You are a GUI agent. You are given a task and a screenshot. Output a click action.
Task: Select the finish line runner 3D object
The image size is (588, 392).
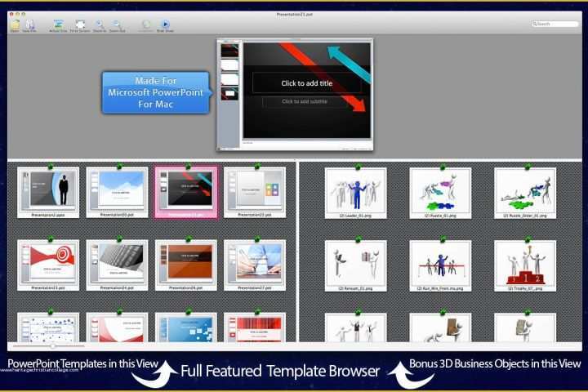[440, 266]
